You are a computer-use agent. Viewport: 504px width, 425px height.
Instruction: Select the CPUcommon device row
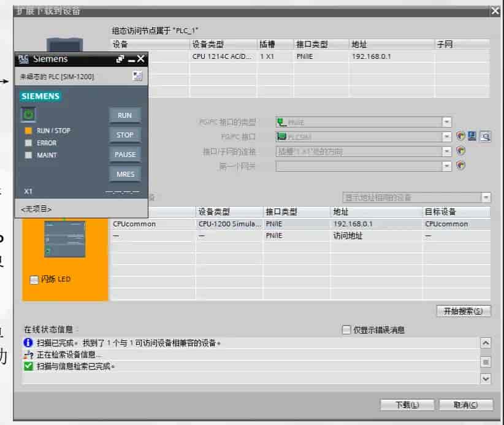[x=300, y=224]
